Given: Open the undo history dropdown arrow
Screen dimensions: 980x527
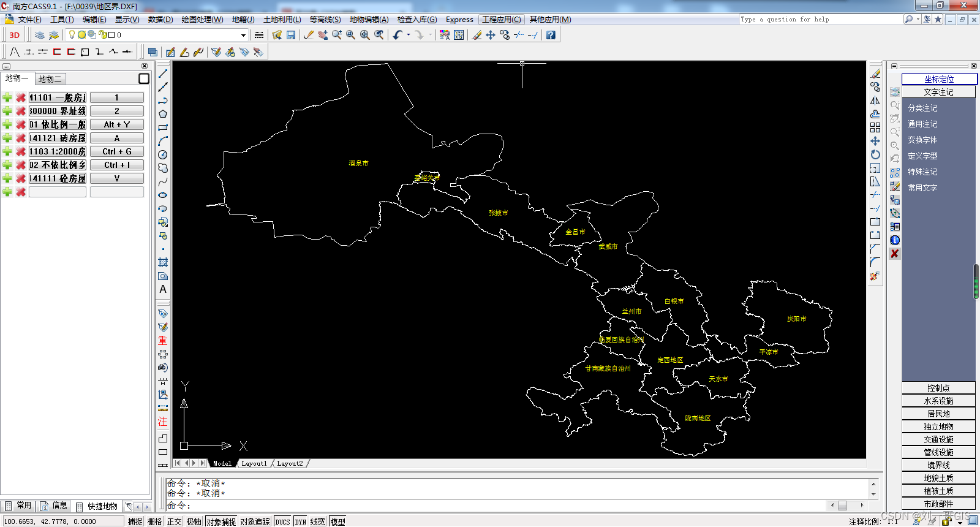Looking at the screenshot, I should (409, 35).
